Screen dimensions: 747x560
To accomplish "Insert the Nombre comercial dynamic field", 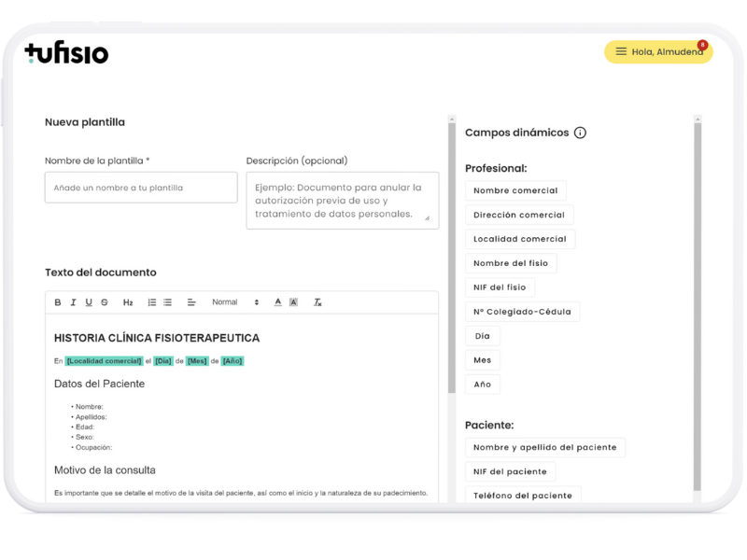I will point(515,190).
